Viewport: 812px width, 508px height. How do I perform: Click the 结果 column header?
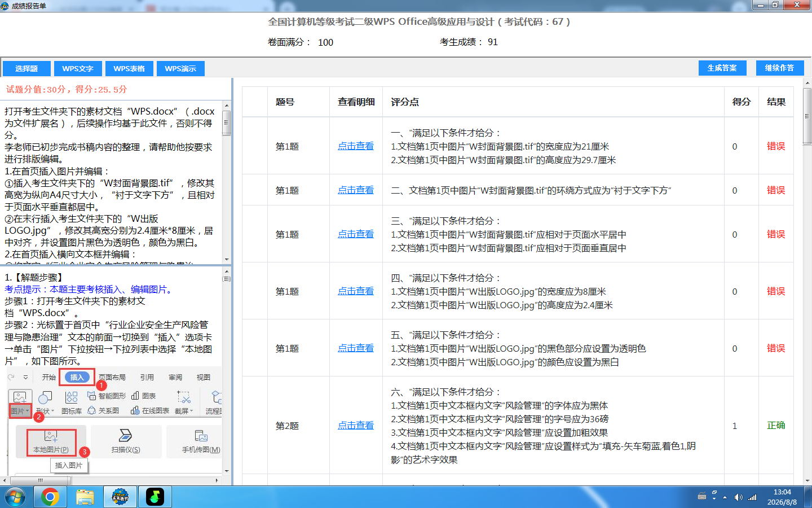(x=776, y=102)
